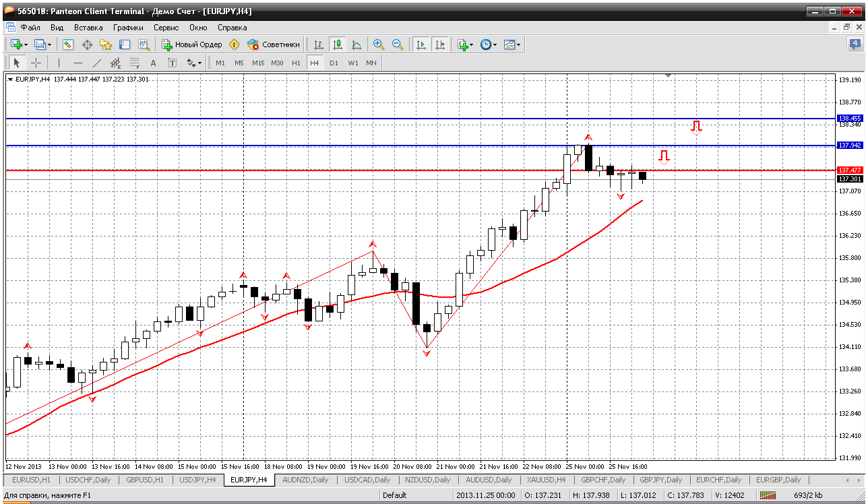This screenshot has height=504, width=868.
Task: Switch to the GBPJPY,Daily chart tab
Action: [x=660, y=480]
